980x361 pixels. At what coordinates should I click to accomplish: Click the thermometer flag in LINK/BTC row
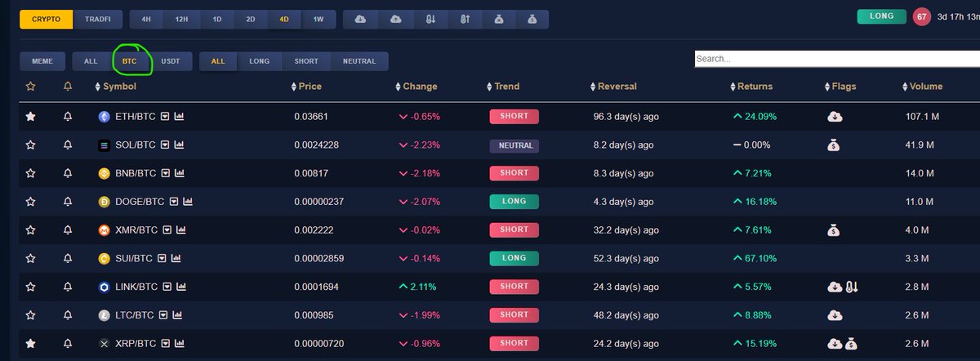[850, 287]
